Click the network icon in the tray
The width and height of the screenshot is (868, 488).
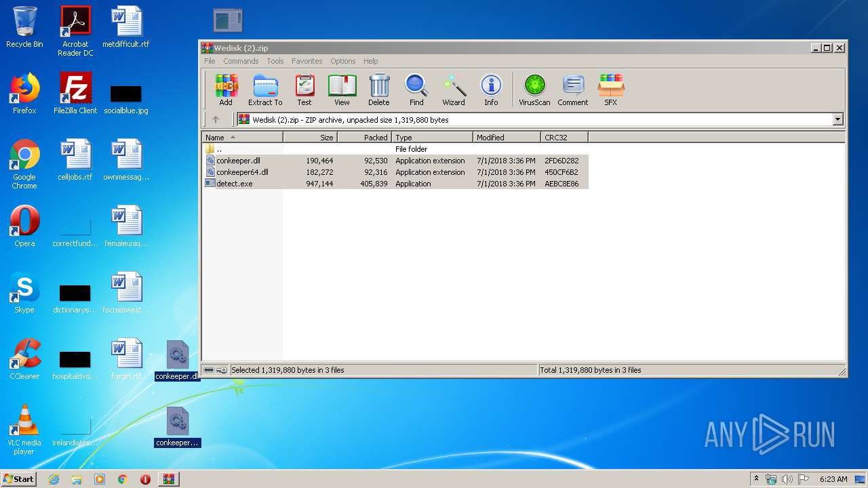coord(772,479)
